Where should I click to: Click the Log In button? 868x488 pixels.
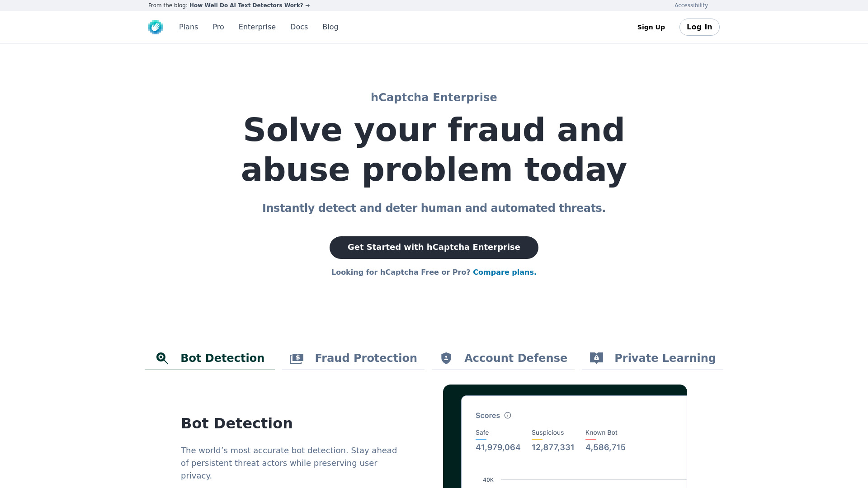699,27
